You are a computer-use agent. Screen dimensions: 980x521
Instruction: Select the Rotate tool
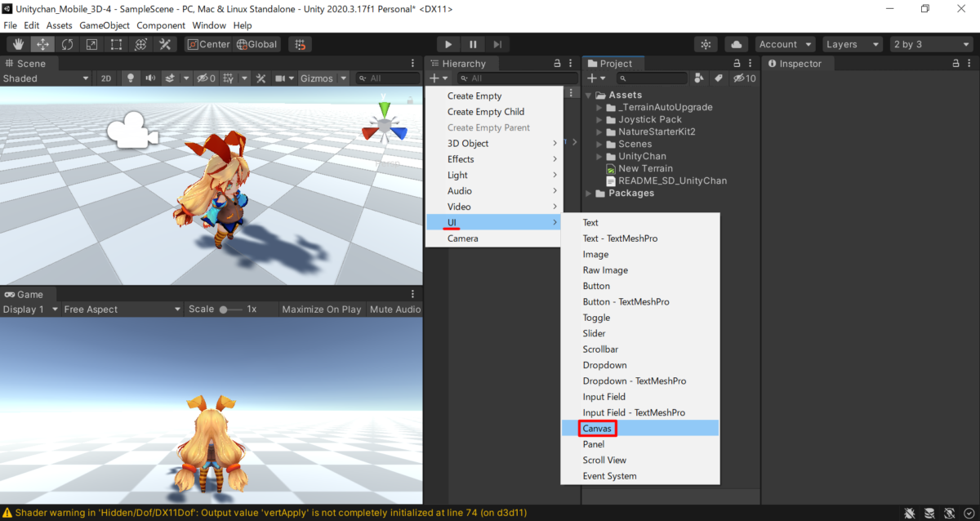coord(68,44)
